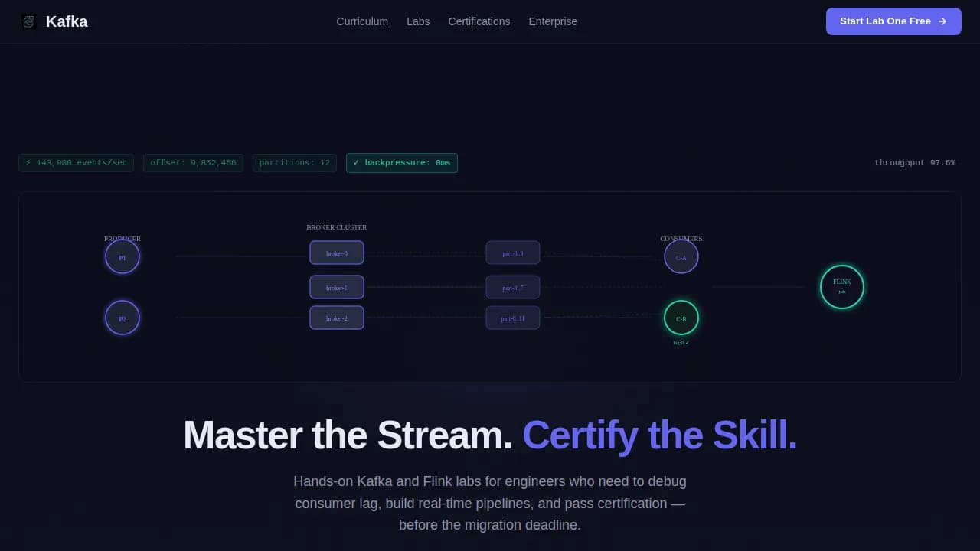Open the Labs nav link

coord(418,21)
